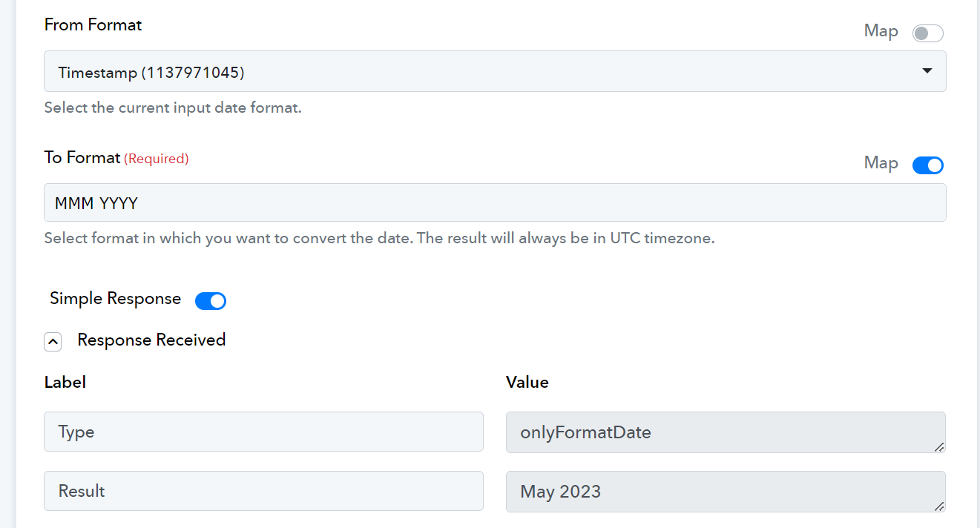Click the From Format label

pos(93,25)
